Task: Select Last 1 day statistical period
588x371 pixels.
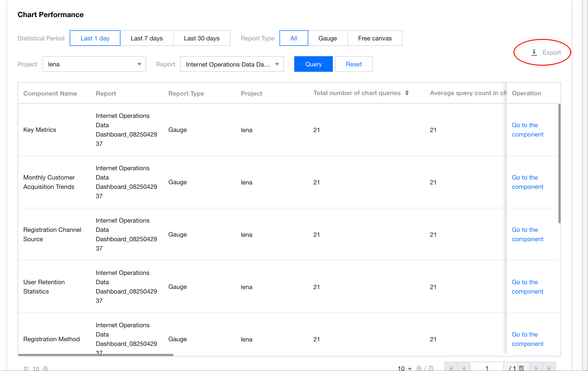Action: (95, 38)
